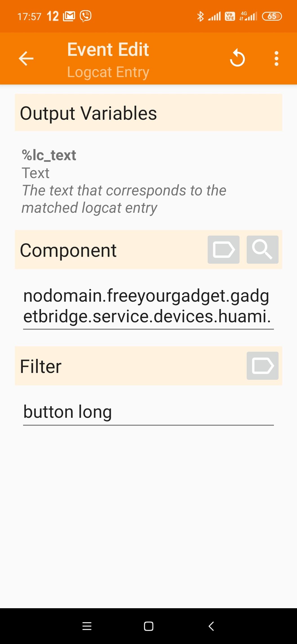Edit the Component text field
The image size is (297, 644).
pyautogui.click(x=148, y=306)
